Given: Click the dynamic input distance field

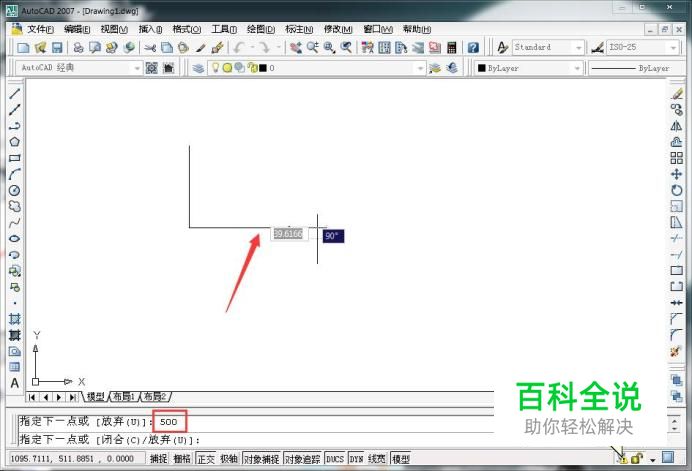Looking at the screenshot, I should (x=288, y=234).
